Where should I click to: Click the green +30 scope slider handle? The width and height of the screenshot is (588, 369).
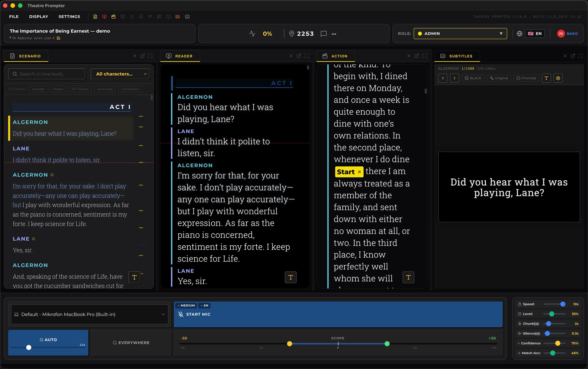point(387,344)
